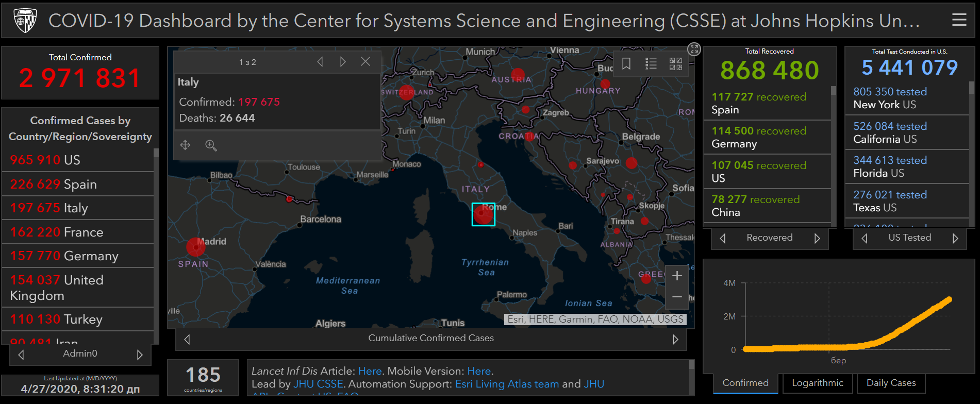Go to previous map layer from Cumulative Confirmed Cases
980x404 pixels.
click(187, 339)
